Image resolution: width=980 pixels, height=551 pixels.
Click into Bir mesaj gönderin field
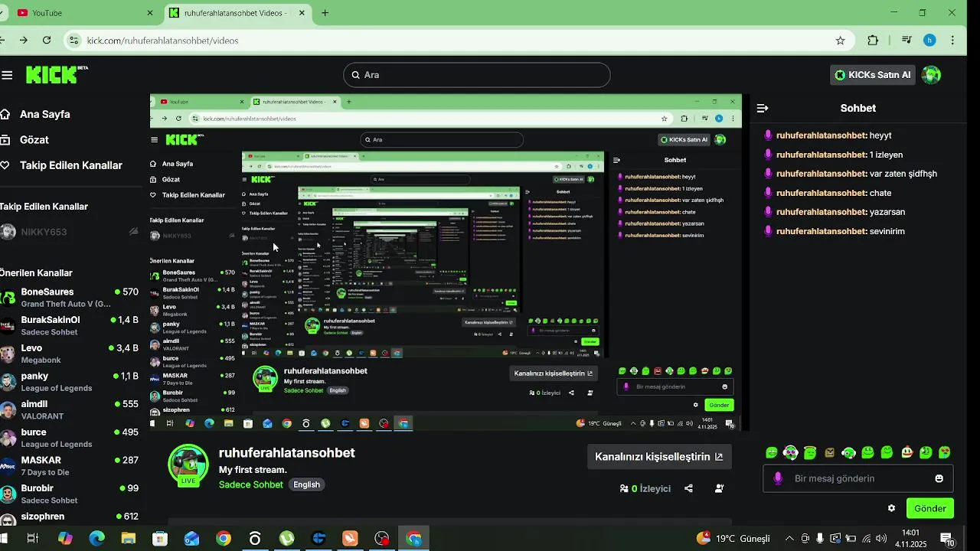(857, 478)
